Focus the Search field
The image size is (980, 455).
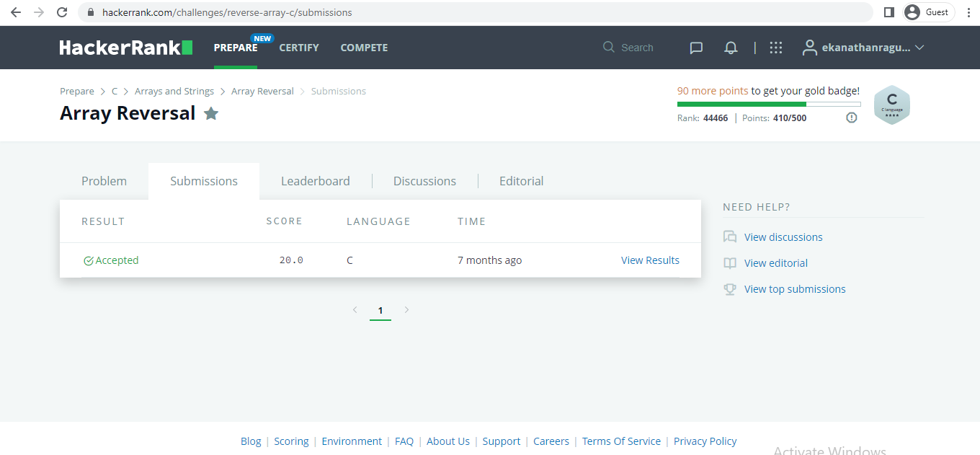637,48
